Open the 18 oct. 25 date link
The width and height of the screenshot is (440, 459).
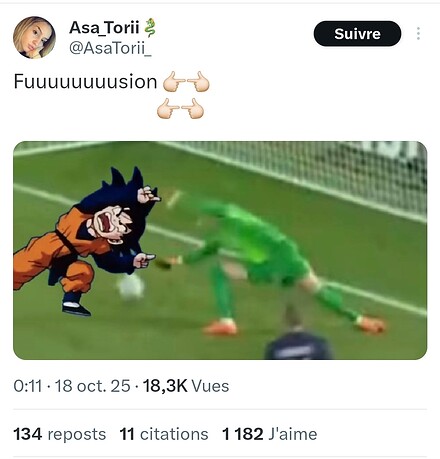click(92, 386)
